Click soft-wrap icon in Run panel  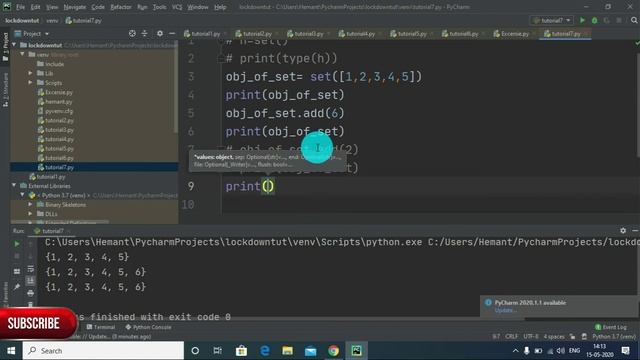31,269
